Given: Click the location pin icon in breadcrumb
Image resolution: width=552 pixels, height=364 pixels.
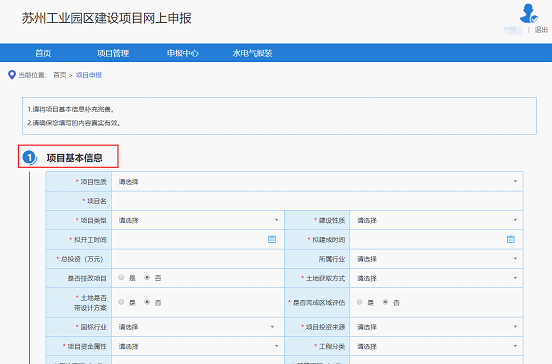Looking at the screenshot, I should (12, 75).
